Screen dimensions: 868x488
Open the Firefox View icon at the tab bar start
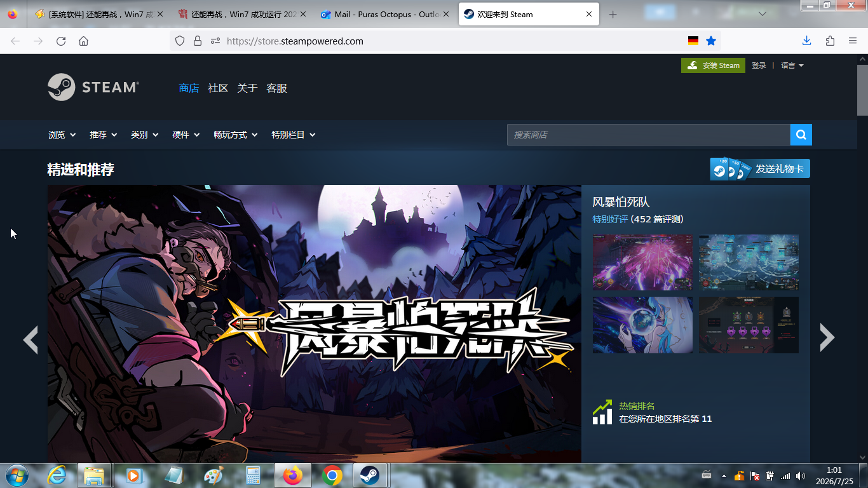[x=13, y=14]
